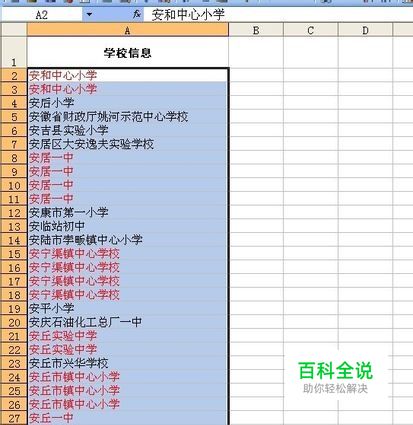Viewport: 413px width, 425px height.
Task: Click cell A2 containing 安和中心小学
Action: pos(128,75)
